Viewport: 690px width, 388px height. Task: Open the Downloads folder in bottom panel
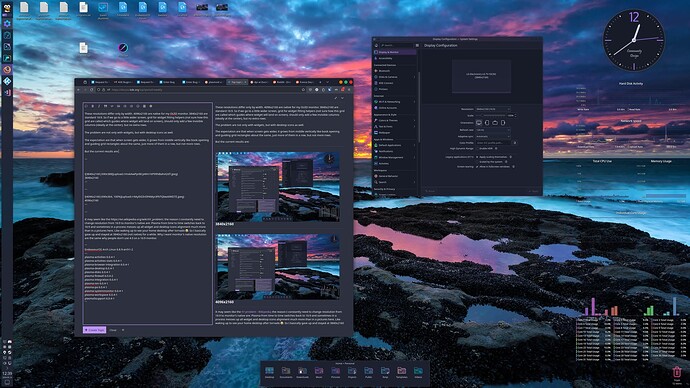click(302, 373)
